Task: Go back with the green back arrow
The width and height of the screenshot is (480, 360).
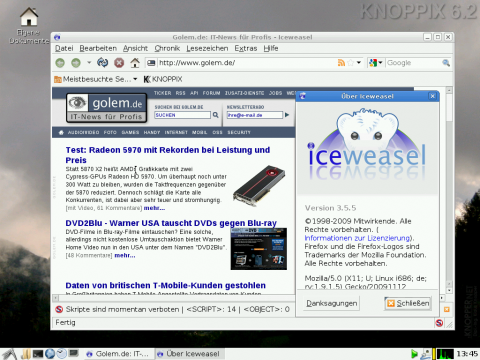Action: [x=60, y=62]
